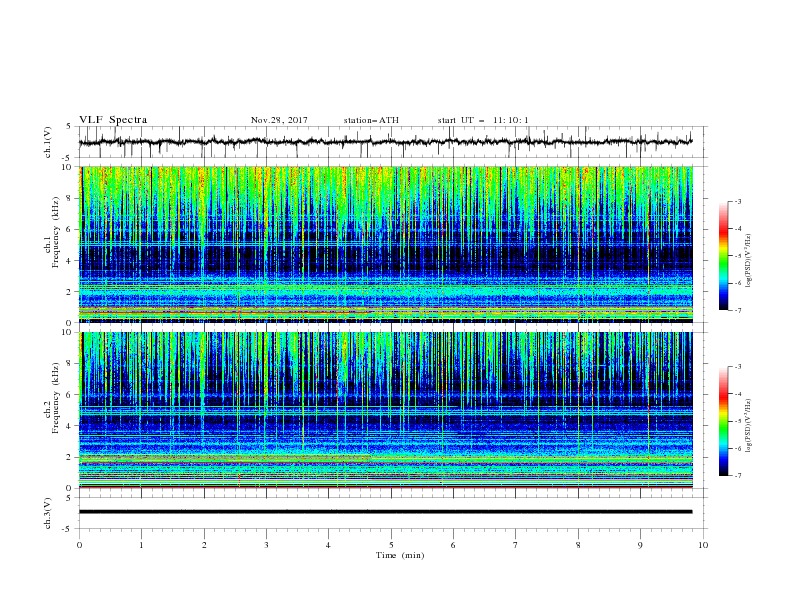Click time axis tick label "5"
The image size is (792, 612).
[x=391, y=545]
